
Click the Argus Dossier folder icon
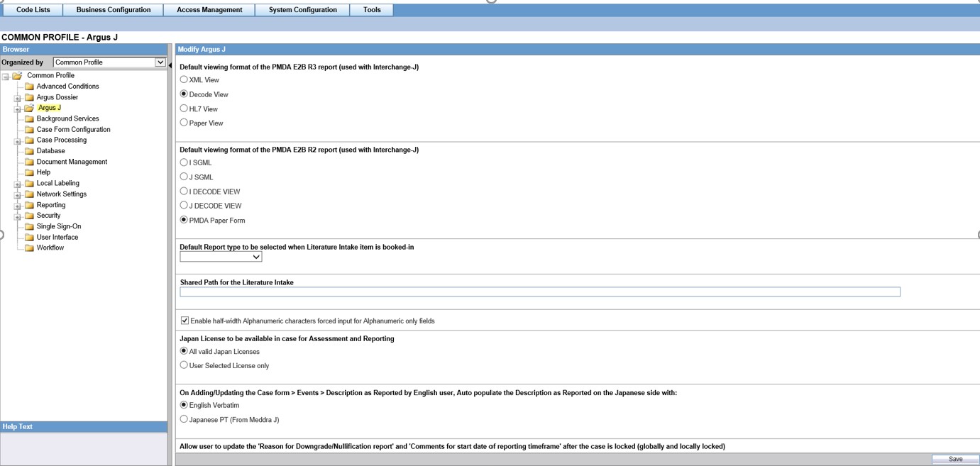pyautogui.click(x=29, y=97)
